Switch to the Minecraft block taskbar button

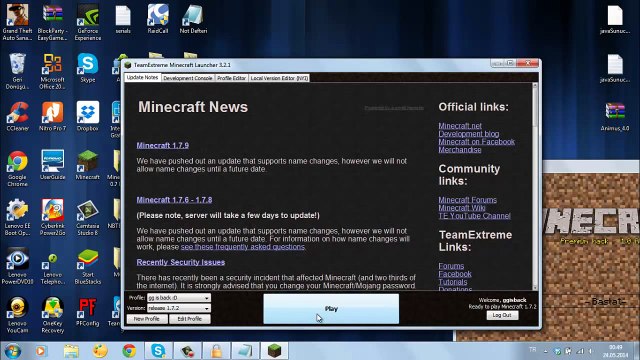[x=274, y=351]
